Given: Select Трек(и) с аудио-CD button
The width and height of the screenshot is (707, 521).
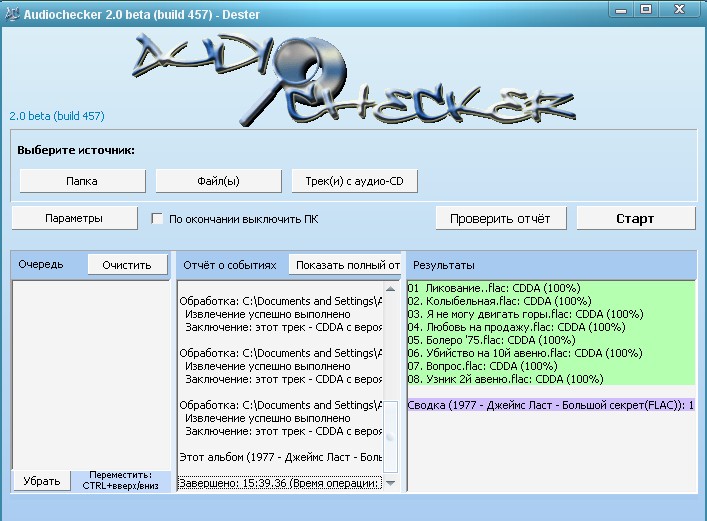Looking at the screenshot, I should (x=354, y=181).
